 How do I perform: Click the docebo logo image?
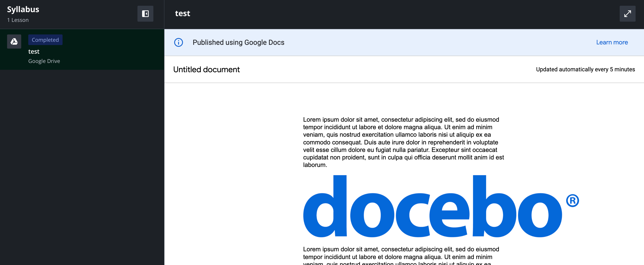click(x=441, y=206)
